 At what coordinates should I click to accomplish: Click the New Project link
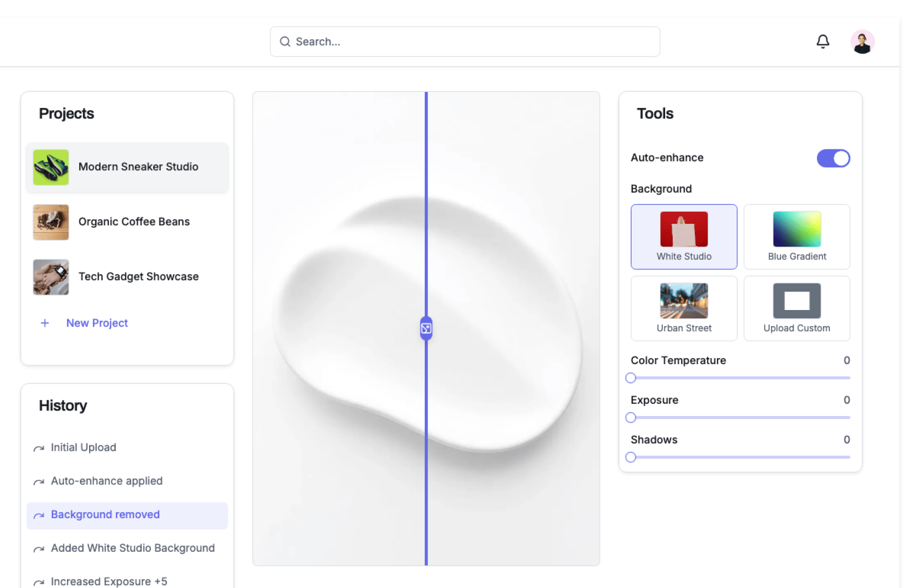point(97,323)
